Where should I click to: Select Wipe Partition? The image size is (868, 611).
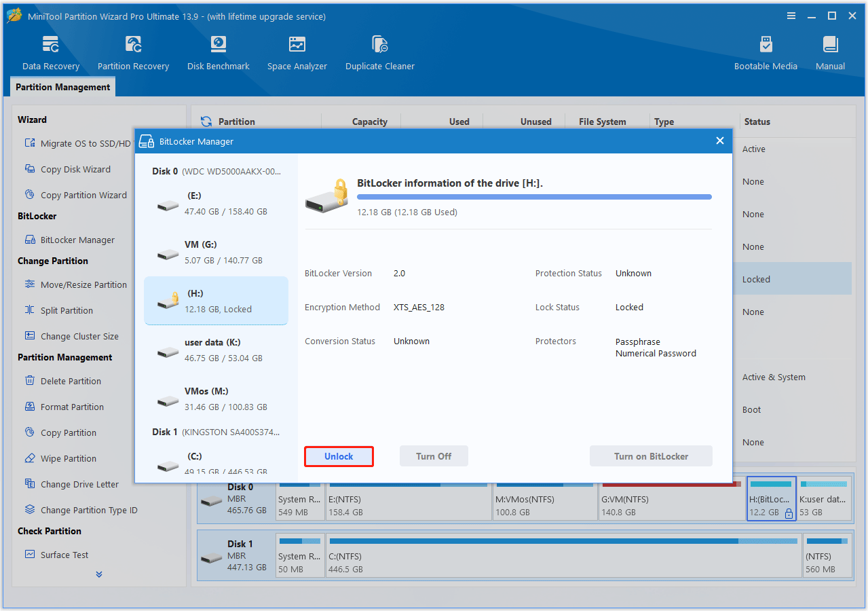(x=60, y=458)
